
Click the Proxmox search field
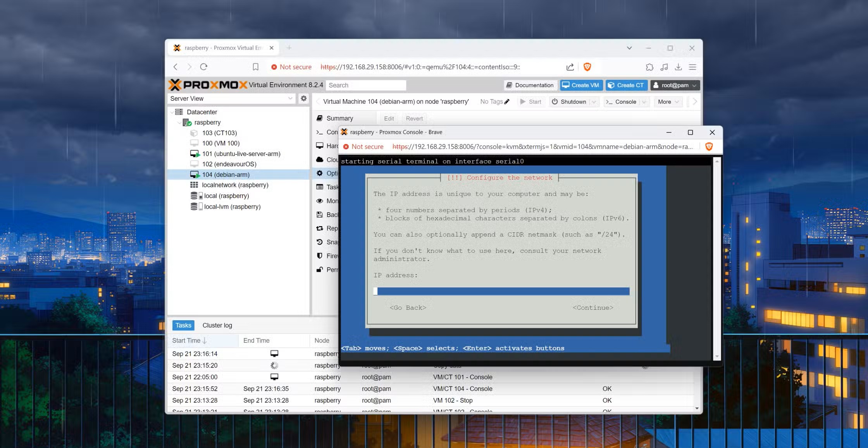[366, 85]
